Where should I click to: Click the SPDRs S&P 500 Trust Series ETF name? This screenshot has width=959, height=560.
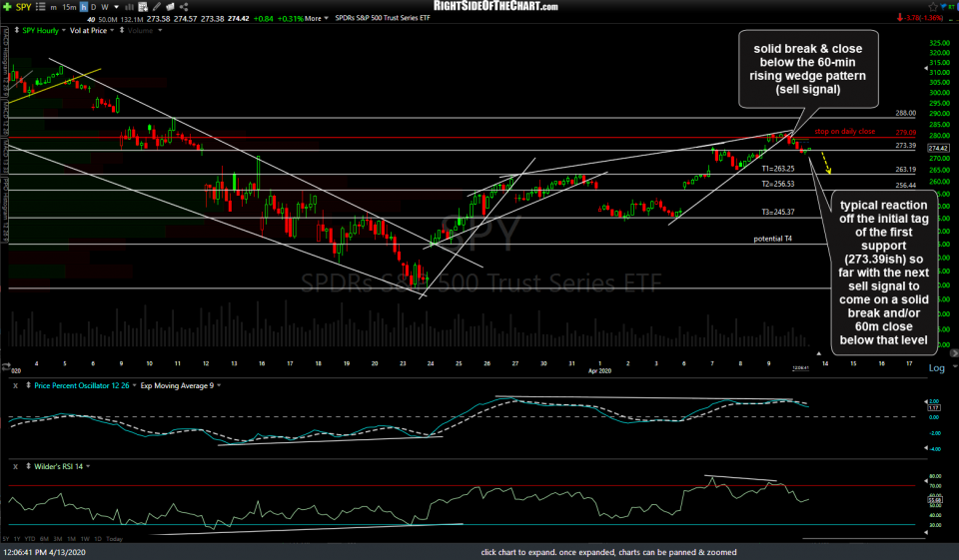click(x=383, y=18)
